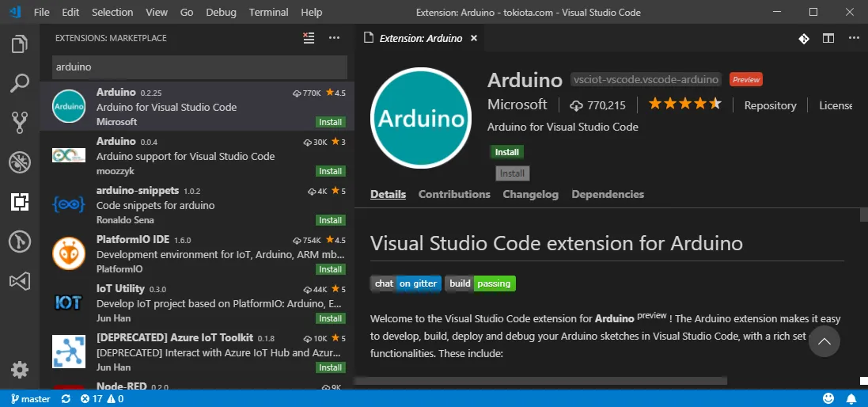
Task: Clear extensions search results icon
Action: tap(309, 38)
